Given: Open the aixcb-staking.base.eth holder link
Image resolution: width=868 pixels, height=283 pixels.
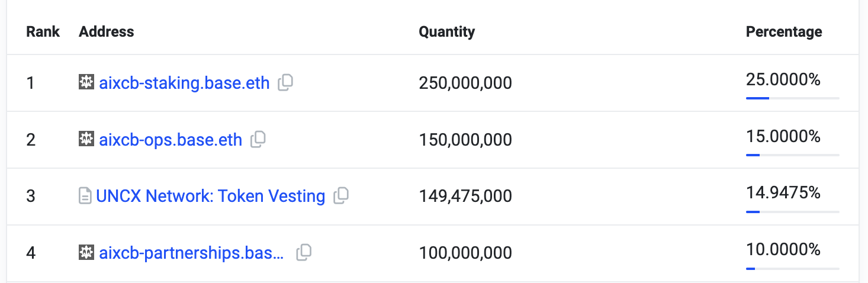Looking at the screenshot, I should pyautogui.click(x=184, y=83).
